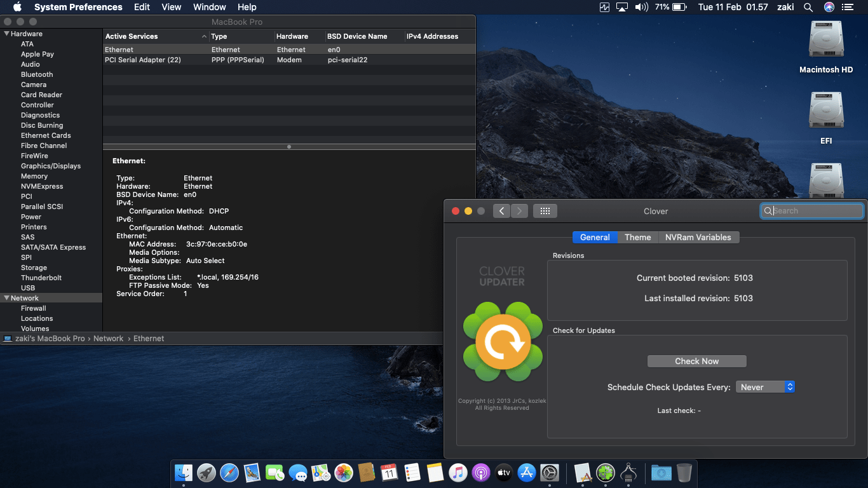Click the Check Now button
The image size is (868, 488).
tap(696, 361)
